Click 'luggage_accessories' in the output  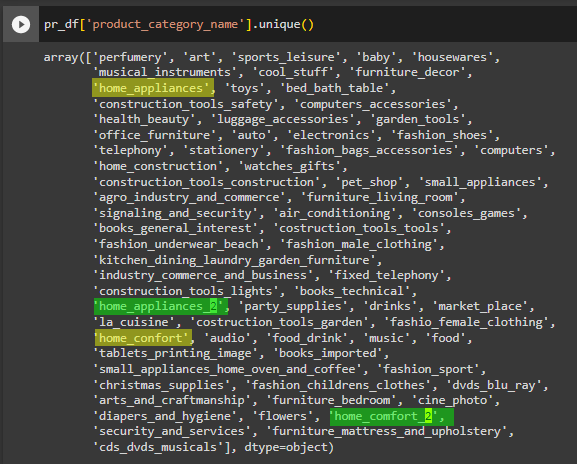(x=283, y=119)
